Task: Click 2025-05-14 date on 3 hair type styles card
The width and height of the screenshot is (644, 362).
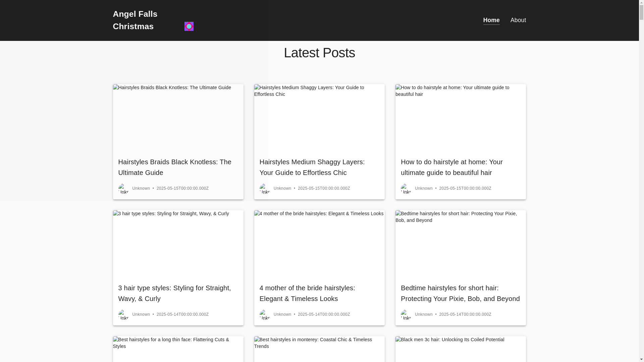Action: [x=182, y=314]
